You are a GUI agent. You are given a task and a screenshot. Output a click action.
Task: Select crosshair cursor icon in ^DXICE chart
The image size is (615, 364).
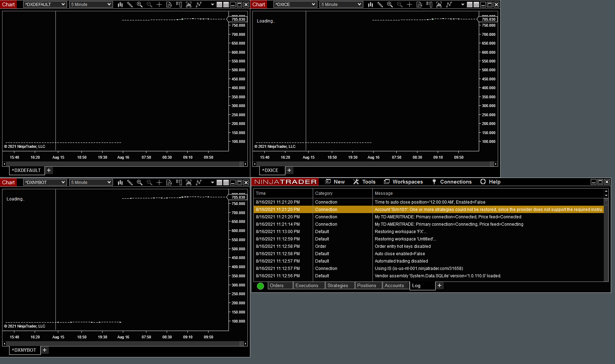410,5
